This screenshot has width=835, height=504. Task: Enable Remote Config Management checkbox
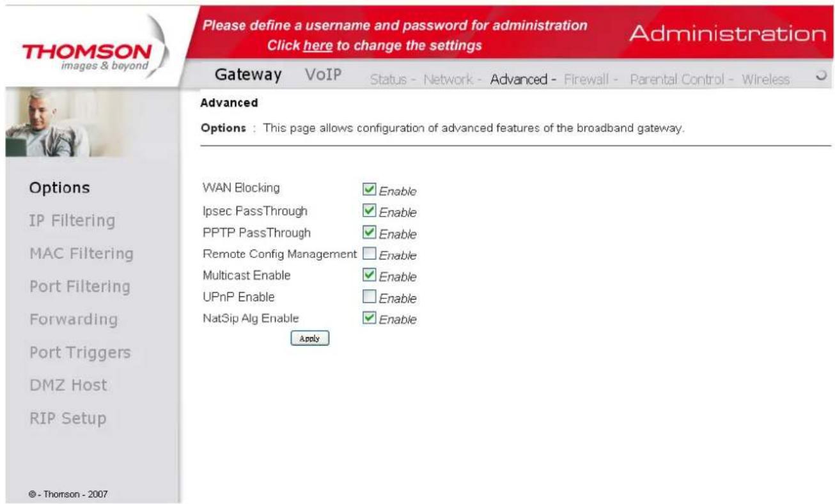(368, 254)
